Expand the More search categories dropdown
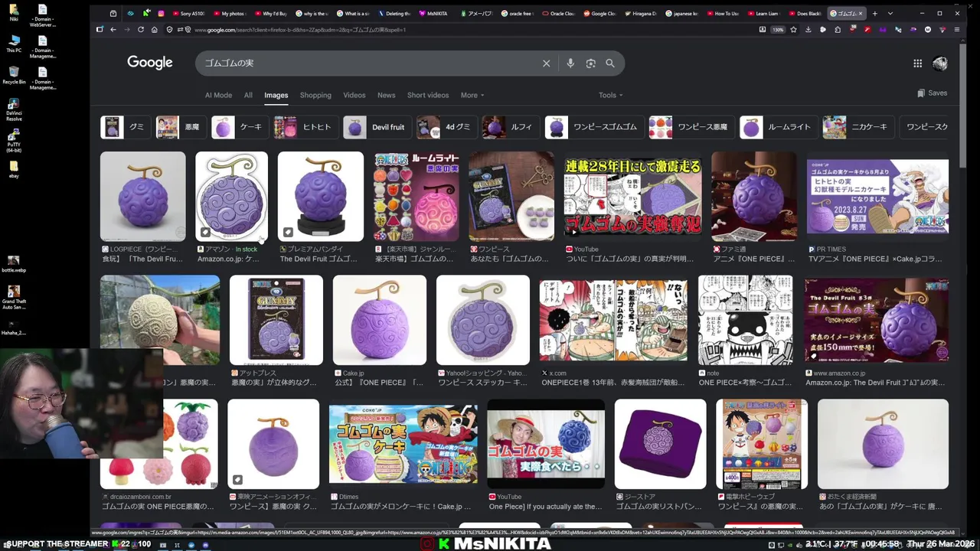Viewport: 980px width, 551px height. [x=472, y=96]
